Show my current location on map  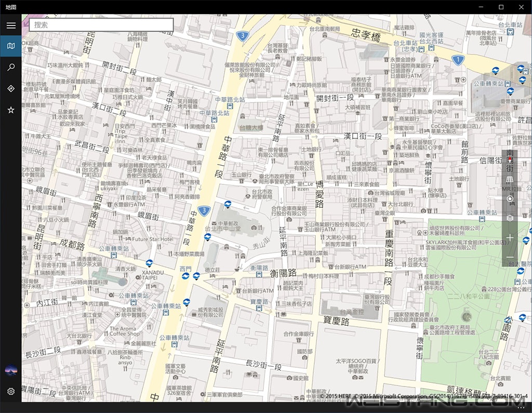point(510,198)
